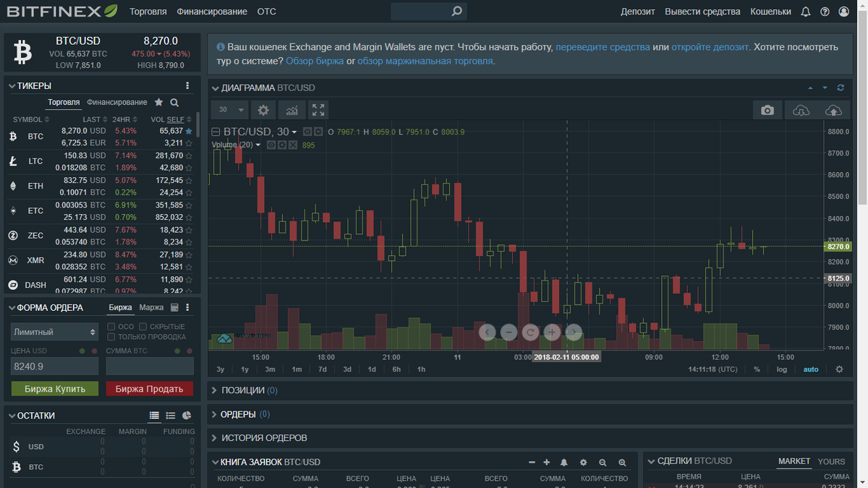Open OTC in top navigation

pos(266,12)
